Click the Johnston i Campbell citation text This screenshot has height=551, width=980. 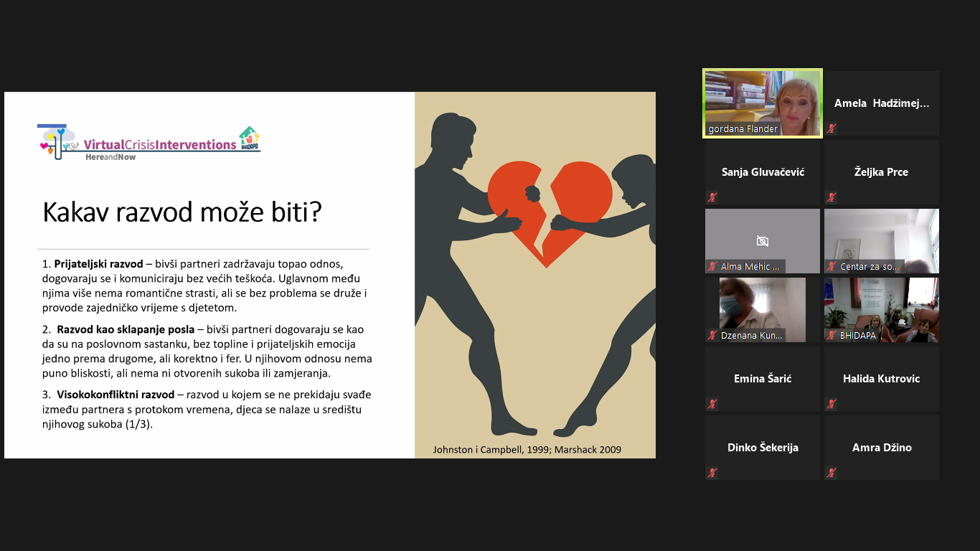pyautogui.click(x=527, y=450)
